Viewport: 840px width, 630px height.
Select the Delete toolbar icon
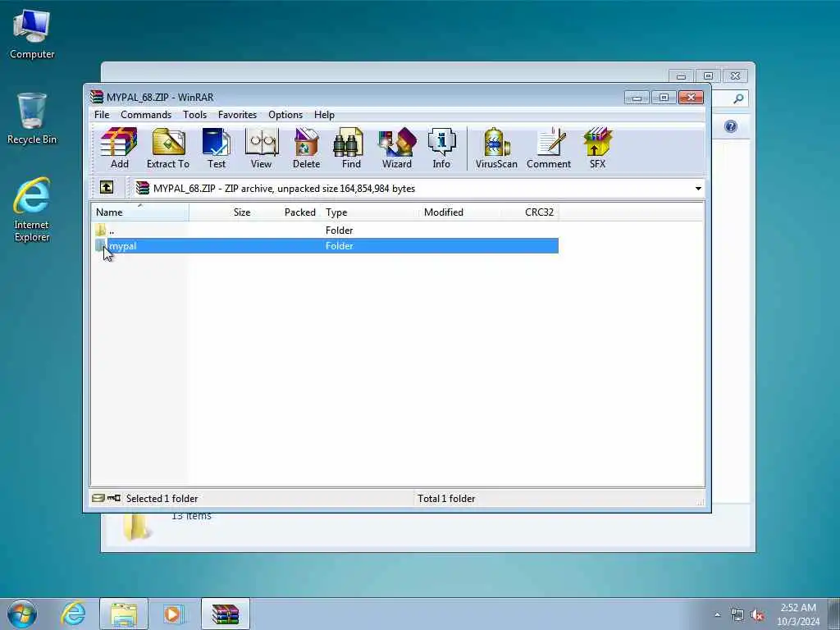307,148
